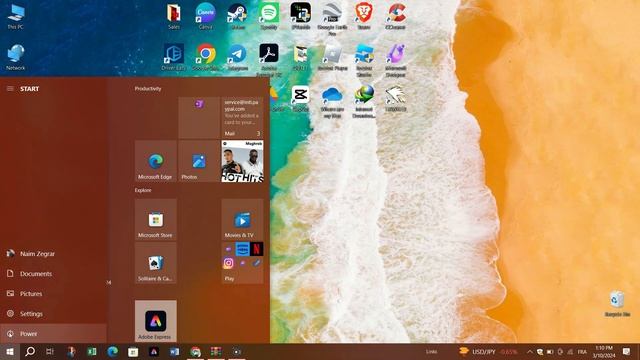Open the Mail tile showing PayPal message
640x360 pixels.
pos(242,118)
